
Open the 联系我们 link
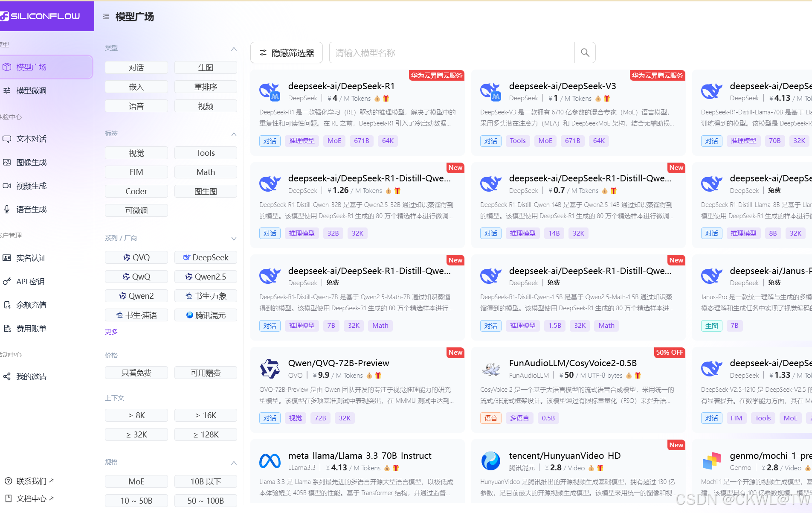tap(35, 481)
